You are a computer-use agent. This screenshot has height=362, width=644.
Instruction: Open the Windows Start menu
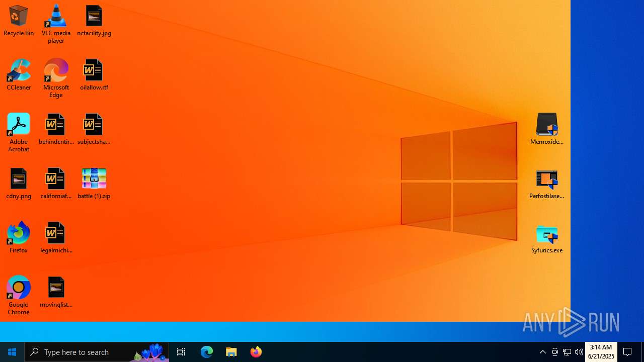tap(12, 352)
